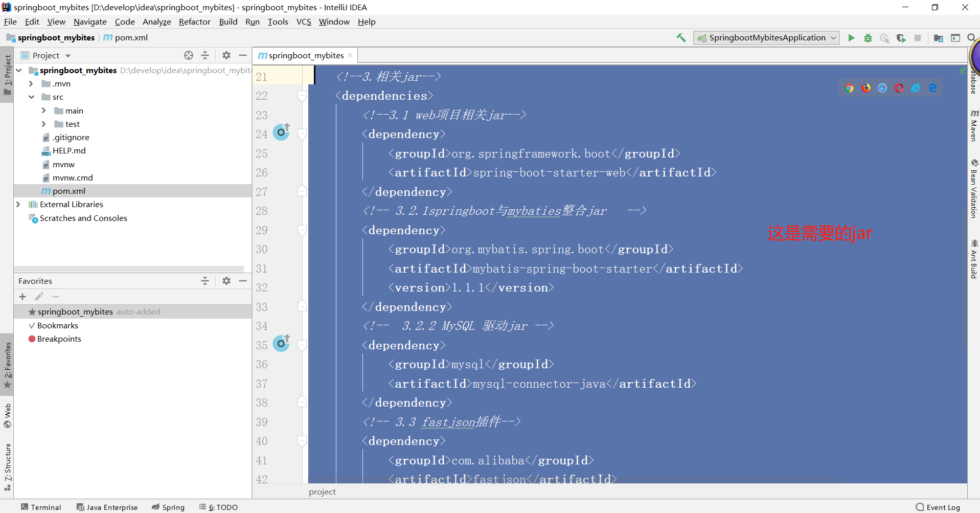The height and width of the screenshot is (513, 980).
Task: Collapse the src folder
Action: [x=31, y=97]
